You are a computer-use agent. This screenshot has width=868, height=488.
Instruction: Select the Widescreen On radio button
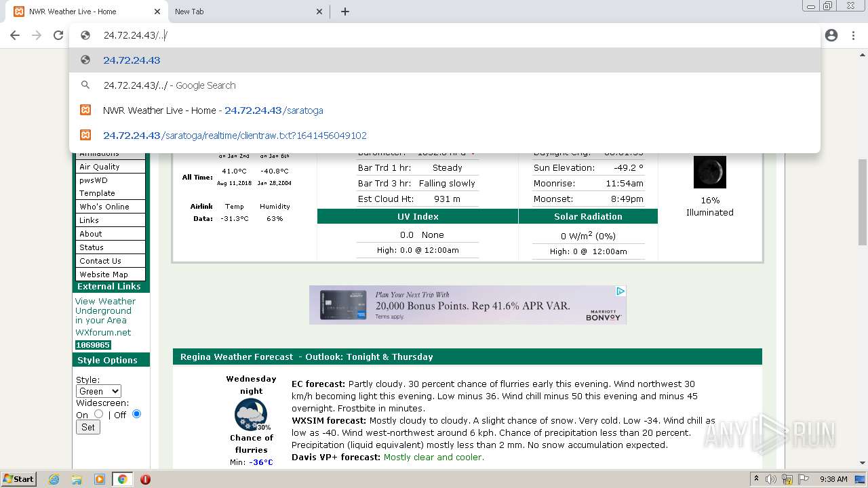98,414
